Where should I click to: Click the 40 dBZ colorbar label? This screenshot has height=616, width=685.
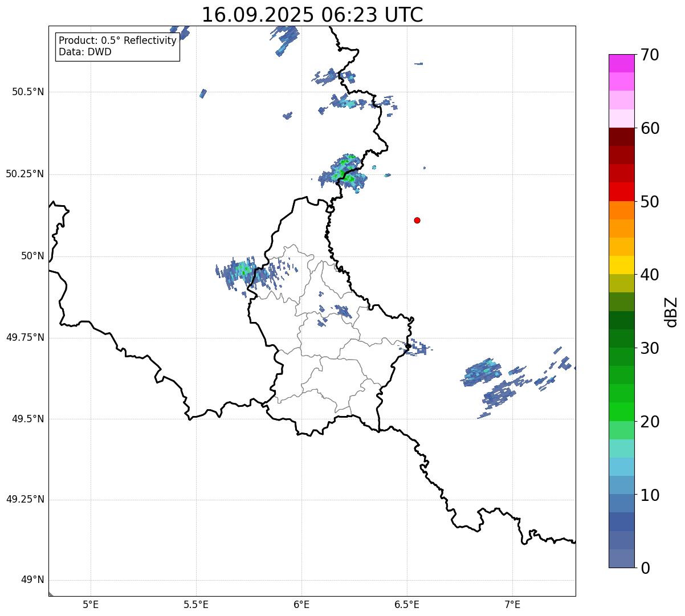(650, 275)
